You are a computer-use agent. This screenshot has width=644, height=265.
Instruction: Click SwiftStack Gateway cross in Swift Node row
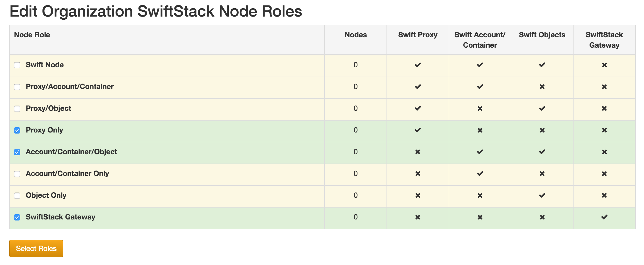pyautogui.click(x=604, y=65)
